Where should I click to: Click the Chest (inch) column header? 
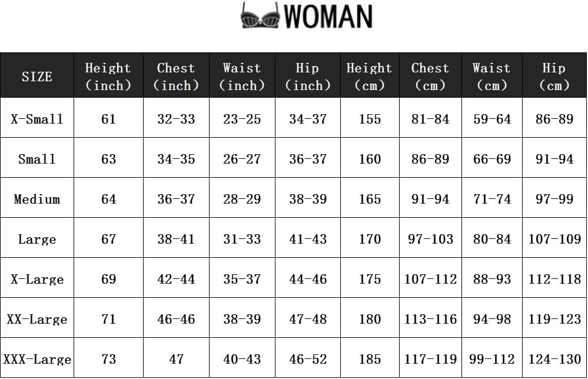(176, 77)
